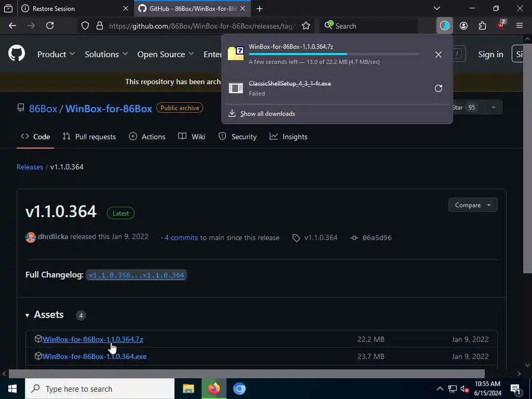Open the Windows Start menu
The image size is (532, 399).
(x=12, y=389)
